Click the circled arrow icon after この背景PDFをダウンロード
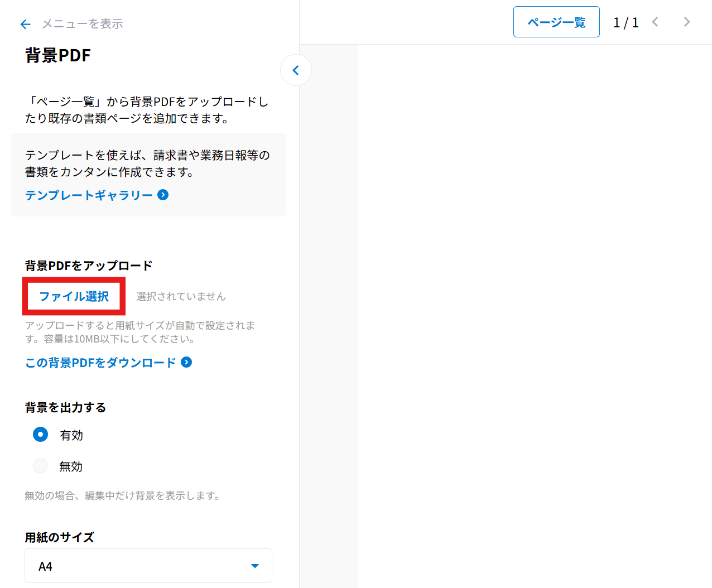The height and width of the screenshot is (588, 712). click(x=186, y=363)
